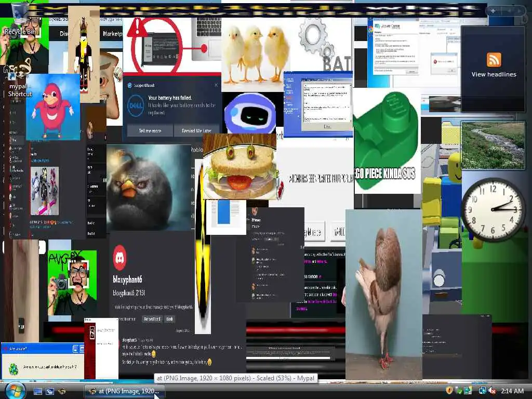The width and height of the screenshot is (532, 399).
Task: Open the network connection tray icon
Action: [482, 391]
